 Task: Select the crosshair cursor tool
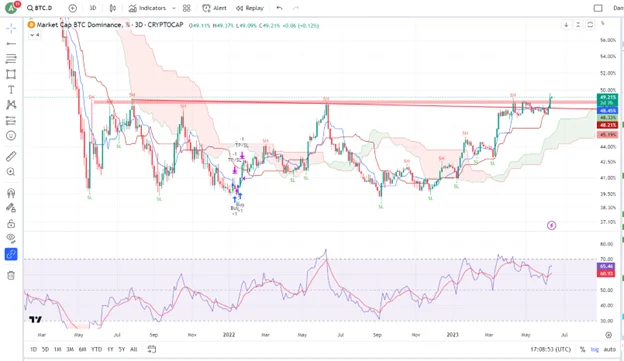11,28
